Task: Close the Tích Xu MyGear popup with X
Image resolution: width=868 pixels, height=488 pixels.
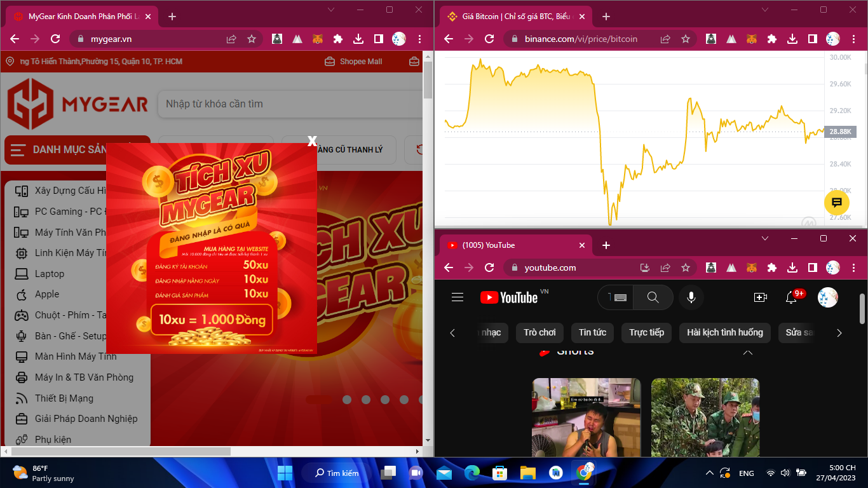Action: coord(312,142)
